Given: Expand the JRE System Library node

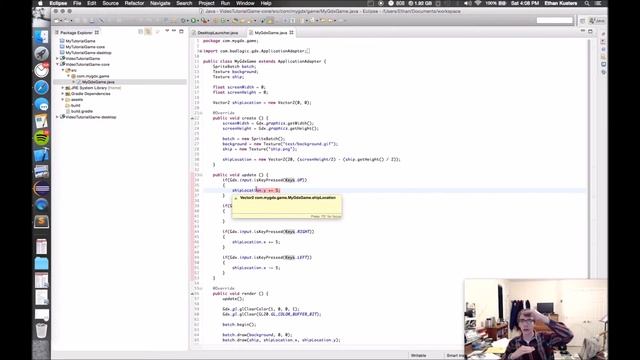Looking at the screenshot, I should [63, 88].
